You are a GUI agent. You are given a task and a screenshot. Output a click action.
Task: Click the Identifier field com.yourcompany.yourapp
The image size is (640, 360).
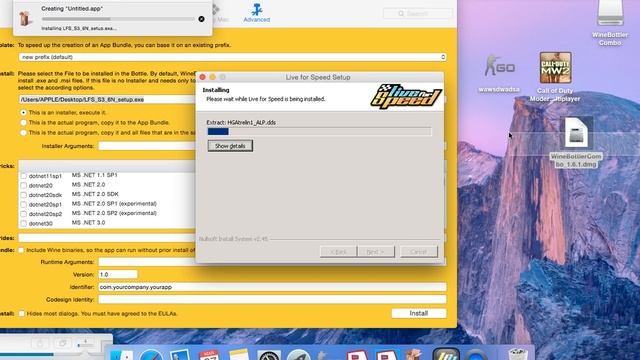pos(272,287)
